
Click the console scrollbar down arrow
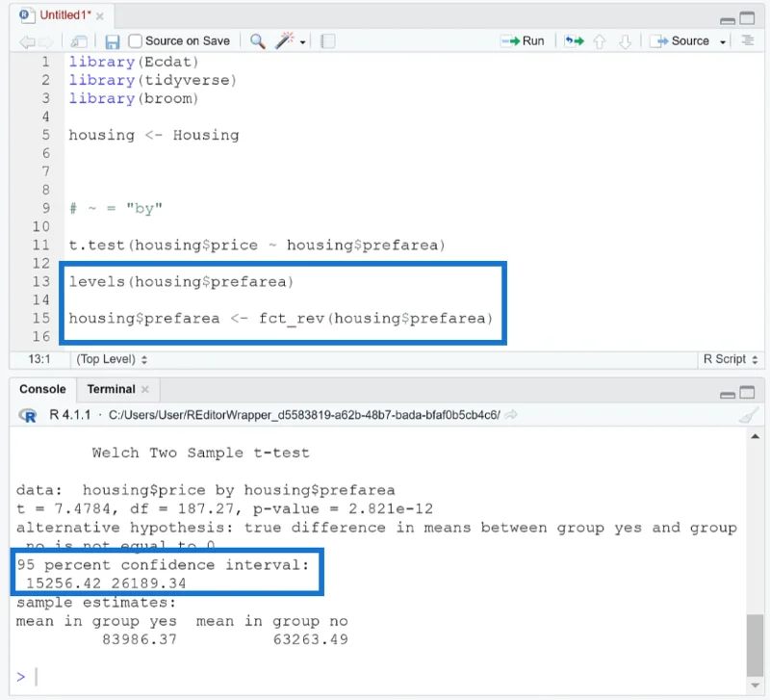(x=755, y=686)
